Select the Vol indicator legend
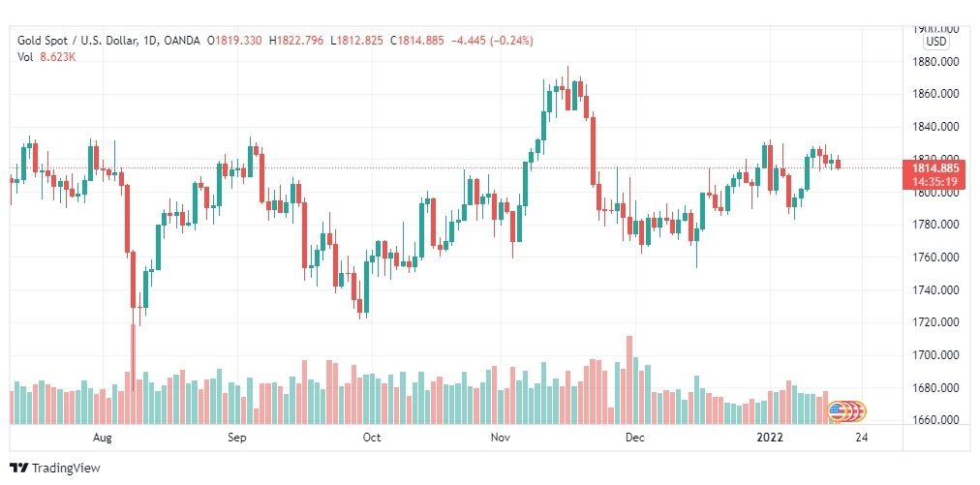 click(x=24, y=56)
